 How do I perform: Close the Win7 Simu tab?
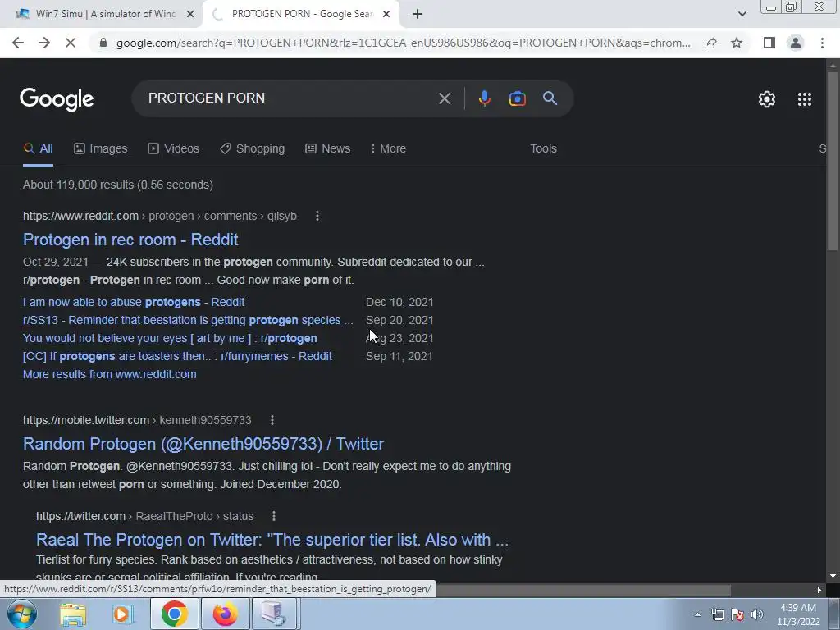tap(189, 15)
